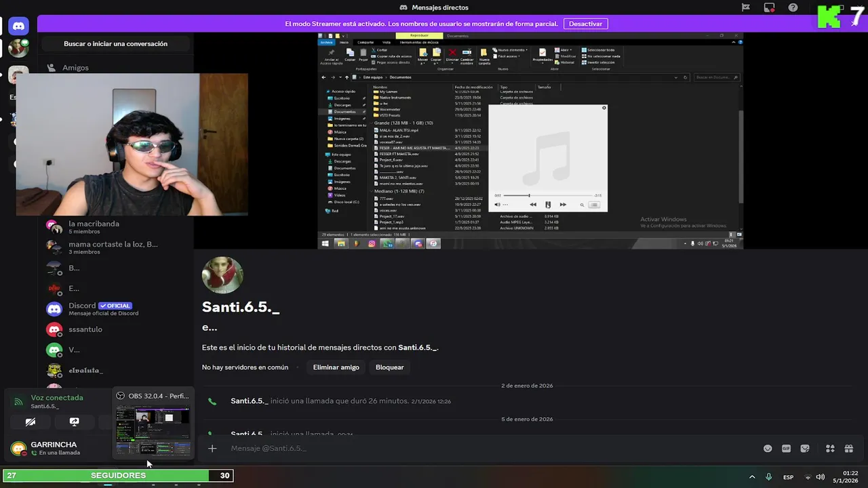Click Bloquear button
Image resolution: width=868 pixels, height=488 pixels.
click(389, 367)
